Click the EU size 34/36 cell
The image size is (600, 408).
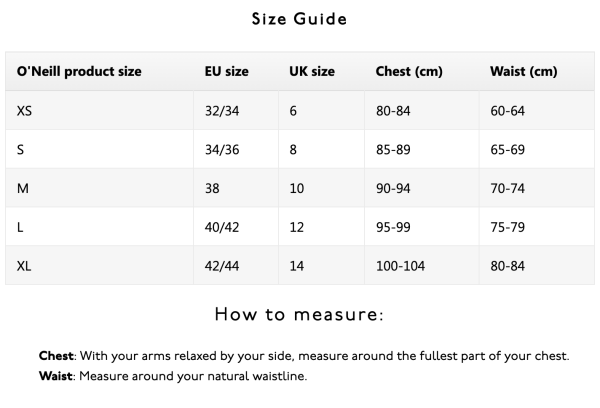(222, 149)
